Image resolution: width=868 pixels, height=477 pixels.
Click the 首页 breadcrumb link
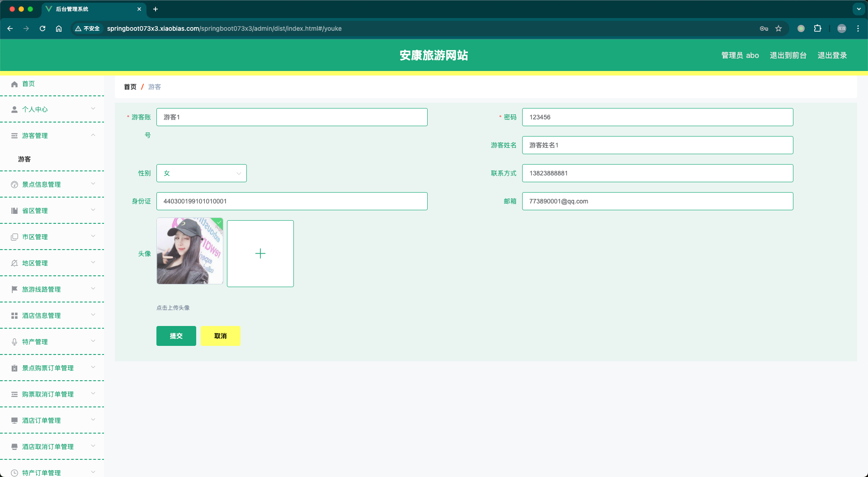pos(130,87)
